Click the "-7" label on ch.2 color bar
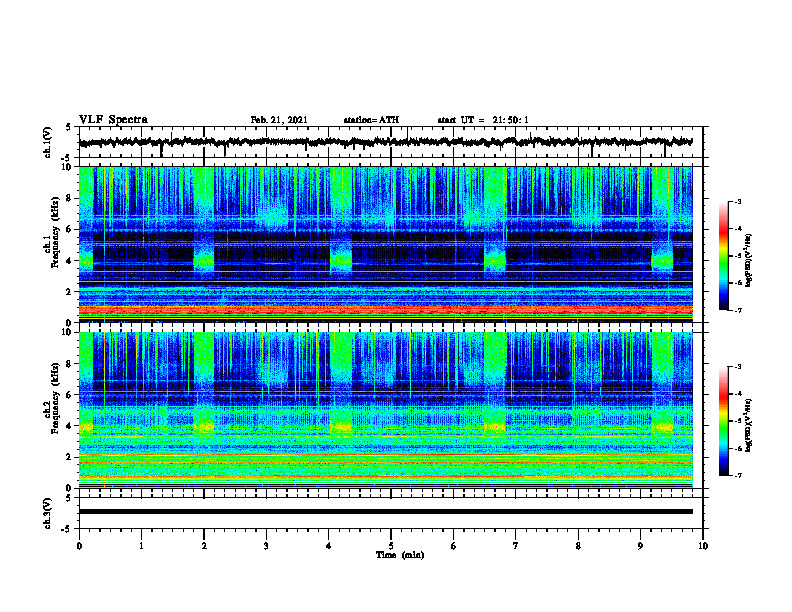Viewport: 792px width, 612px height. [738, 475]
